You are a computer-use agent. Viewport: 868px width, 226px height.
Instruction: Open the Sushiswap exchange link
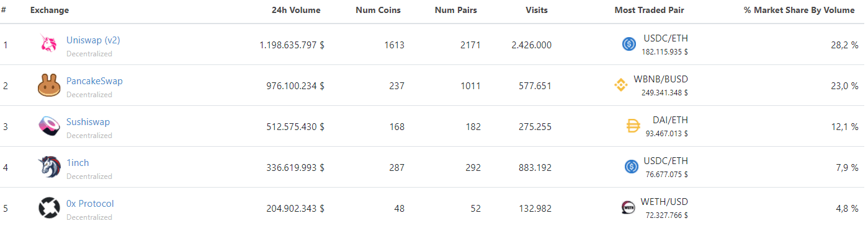coord(88,121)
